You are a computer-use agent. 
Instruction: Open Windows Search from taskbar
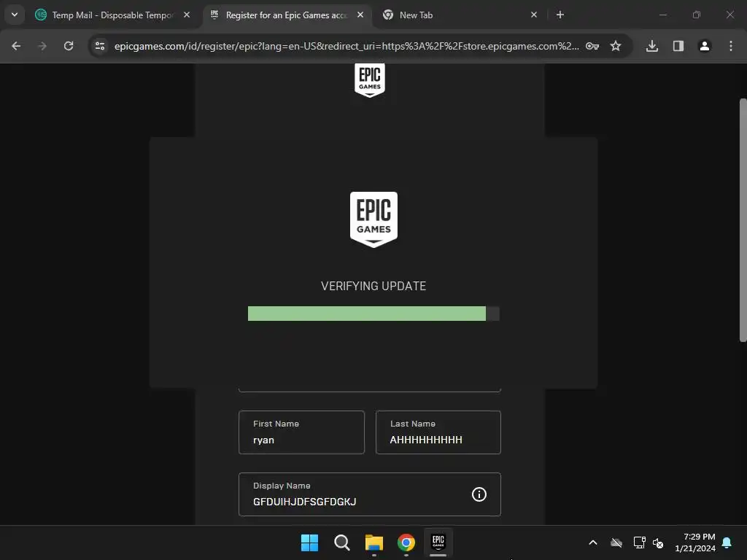(x=341, y=542)
